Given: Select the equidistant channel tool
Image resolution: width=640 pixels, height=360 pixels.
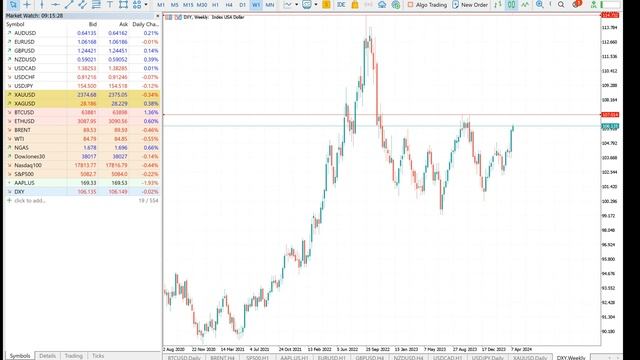Looking at the screenshot, I should coord(82,4).
